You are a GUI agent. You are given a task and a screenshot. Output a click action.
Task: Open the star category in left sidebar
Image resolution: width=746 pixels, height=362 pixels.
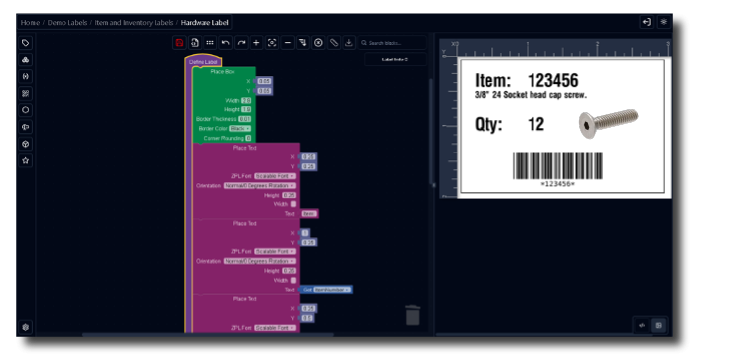(x=26, y=160)
